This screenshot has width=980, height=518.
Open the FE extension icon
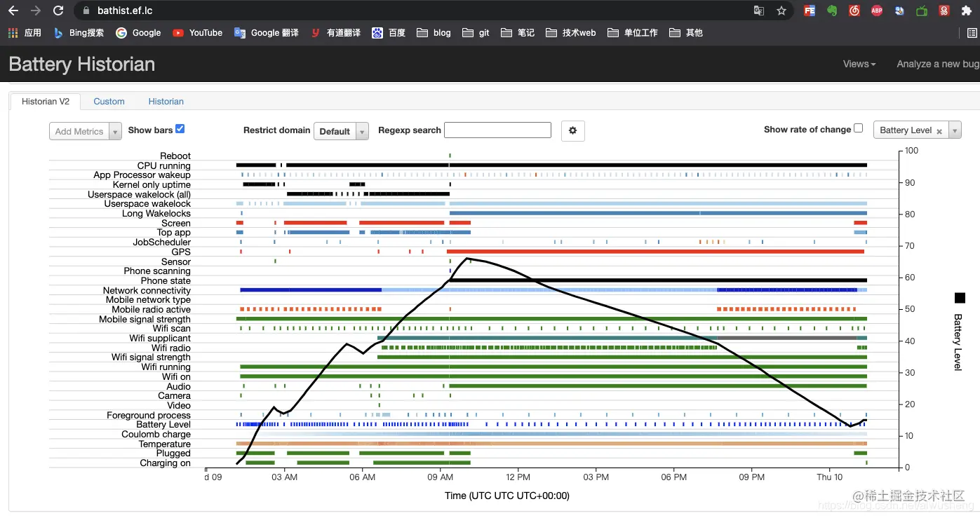810,11
